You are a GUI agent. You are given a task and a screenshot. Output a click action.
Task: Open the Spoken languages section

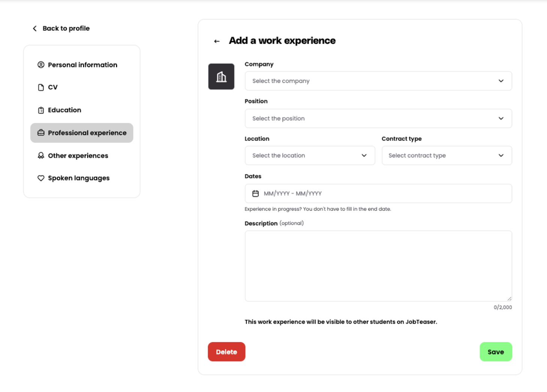pos(79,178)
